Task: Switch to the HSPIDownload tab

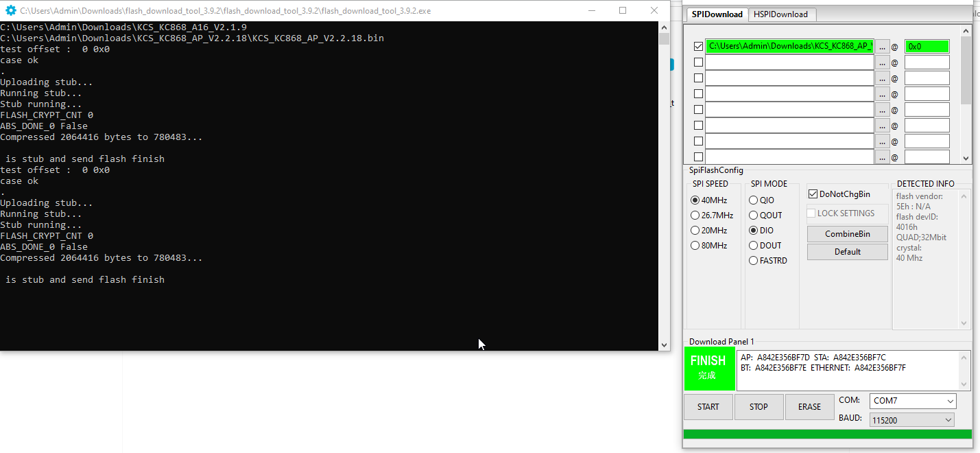Action: [x=780, y=14]
